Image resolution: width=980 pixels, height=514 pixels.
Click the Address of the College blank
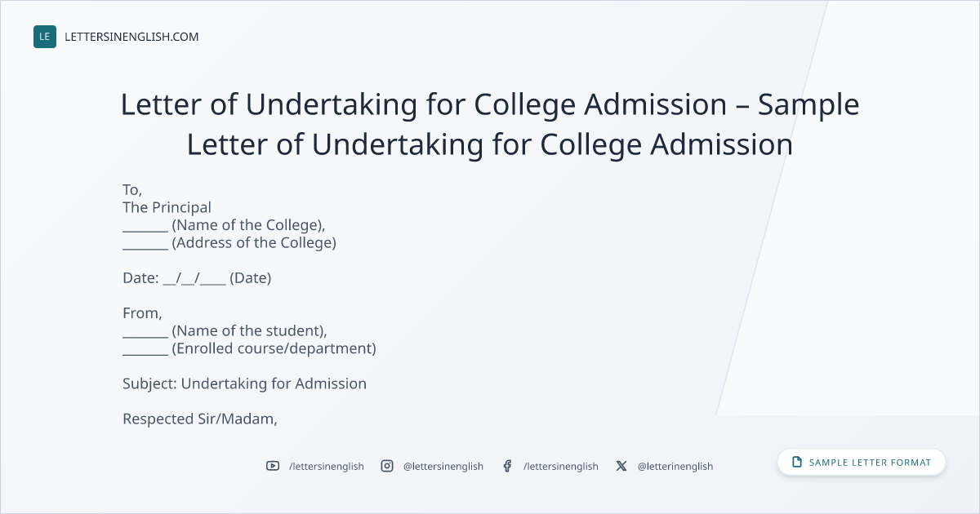145,246
